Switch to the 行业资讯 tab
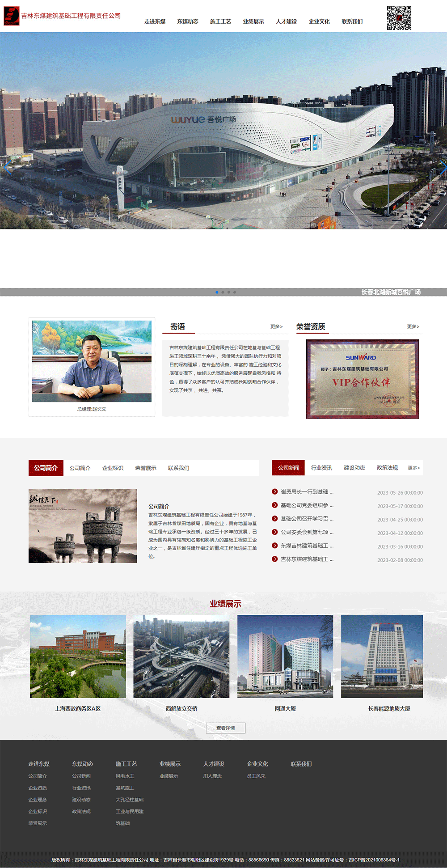447x868 pixels. (321, 468)
